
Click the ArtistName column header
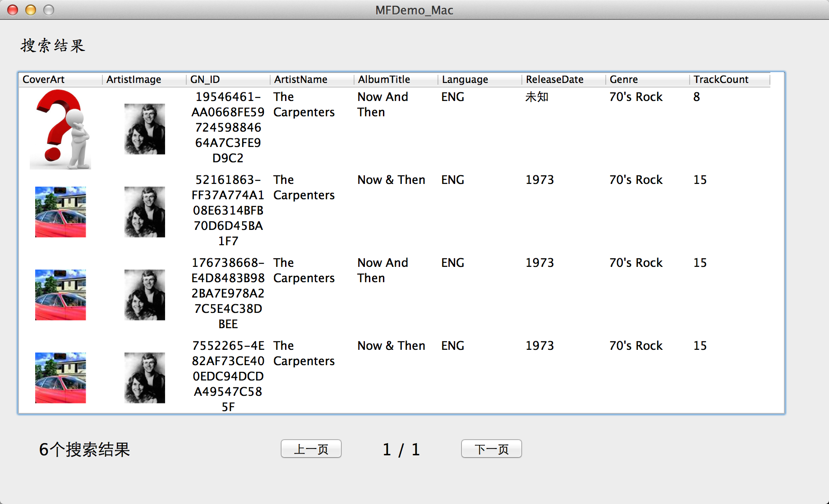point(312,79)
